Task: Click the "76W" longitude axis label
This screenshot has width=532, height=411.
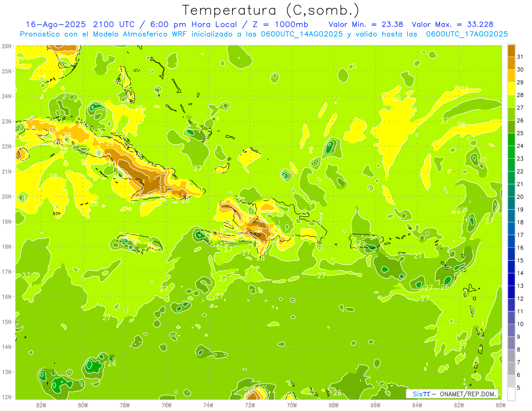Action: [166, 405]
